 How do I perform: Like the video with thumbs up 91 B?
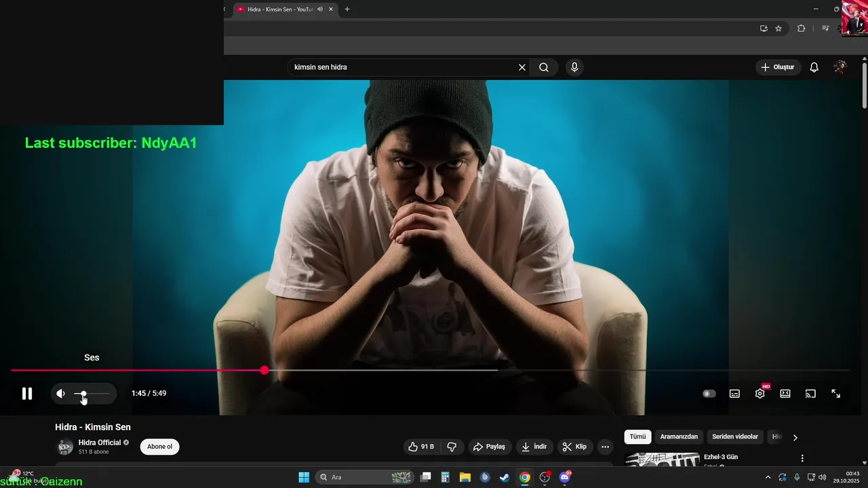click(421, 447)
